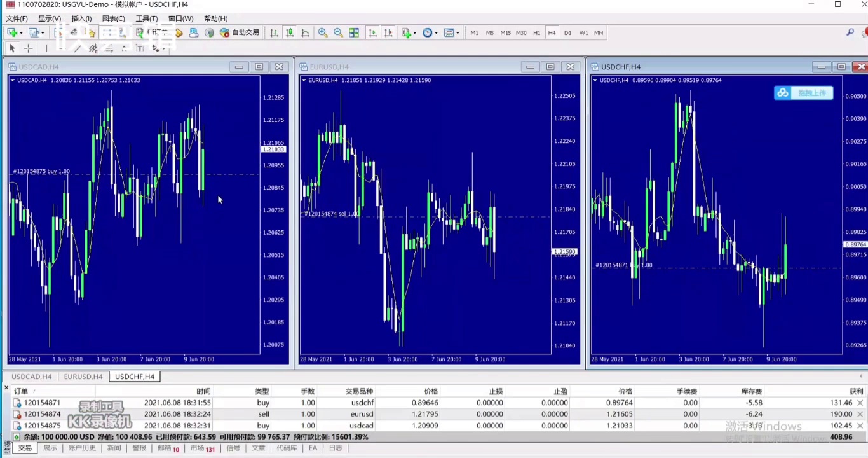Click the blue 拖拽上传 upload button
The image size is (868, 458).
[x=803, y=93]
